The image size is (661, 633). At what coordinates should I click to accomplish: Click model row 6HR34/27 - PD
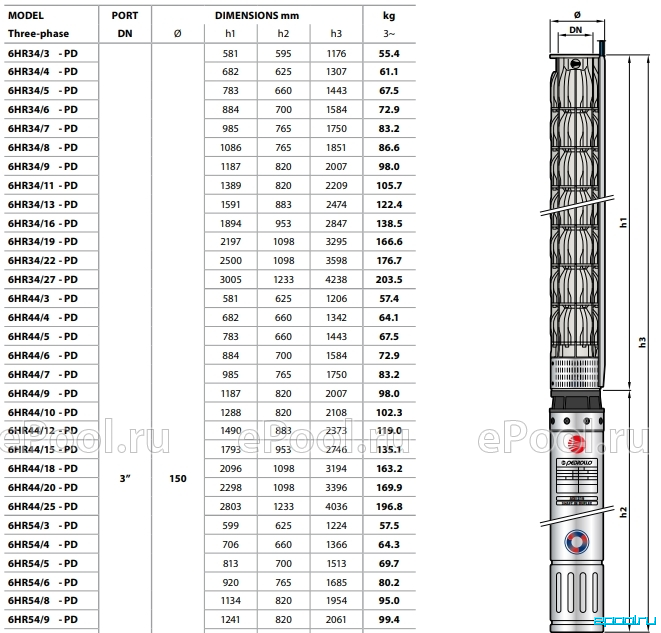click(x=43, y=279)
